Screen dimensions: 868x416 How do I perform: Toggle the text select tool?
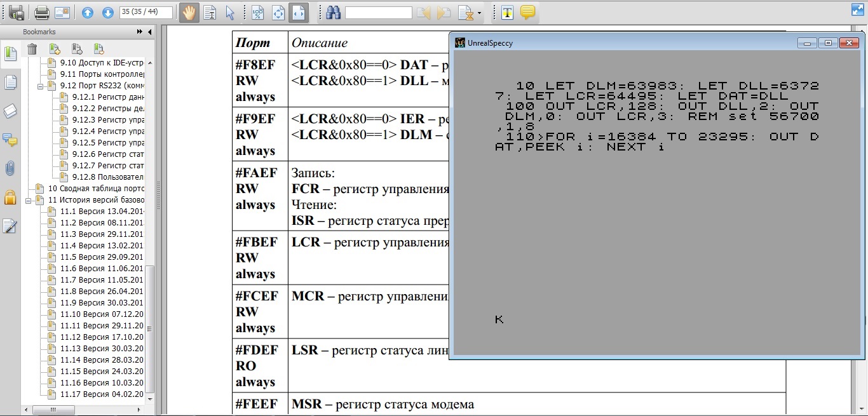tap(210, 12)
